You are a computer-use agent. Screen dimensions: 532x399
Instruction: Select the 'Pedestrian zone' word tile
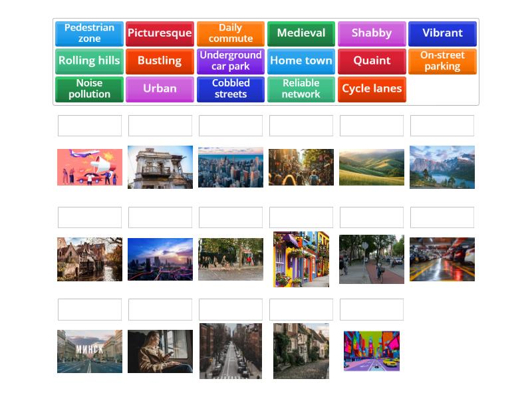point(89,33)
